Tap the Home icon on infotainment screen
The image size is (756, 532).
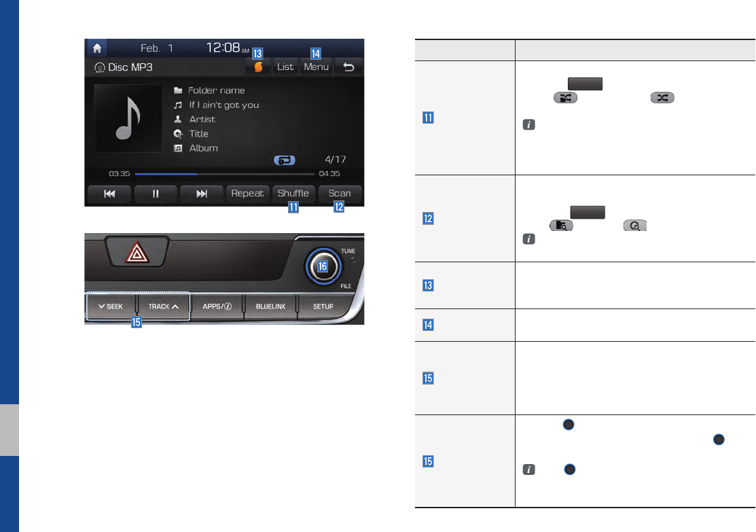(x=97, y=48)
